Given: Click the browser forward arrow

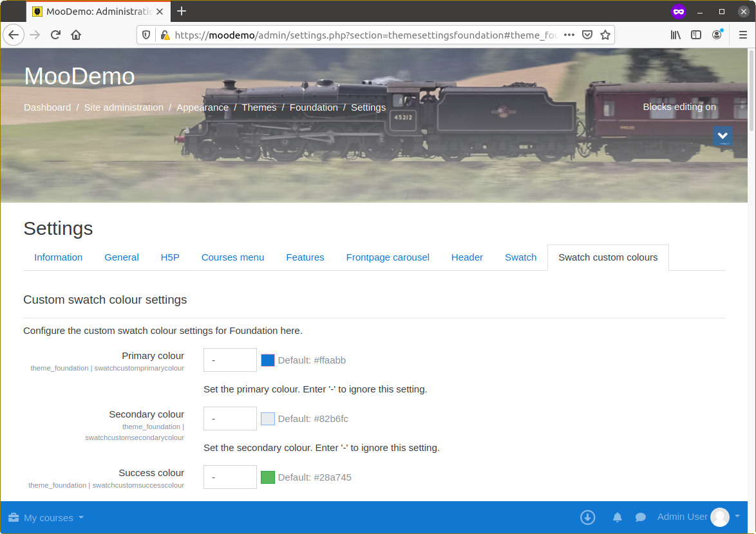Looking at the screenshot, I should (x=35, y=35).
